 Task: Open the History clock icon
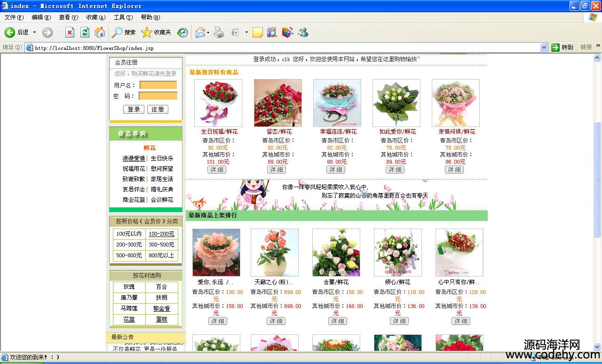click(x=182, y=32)
